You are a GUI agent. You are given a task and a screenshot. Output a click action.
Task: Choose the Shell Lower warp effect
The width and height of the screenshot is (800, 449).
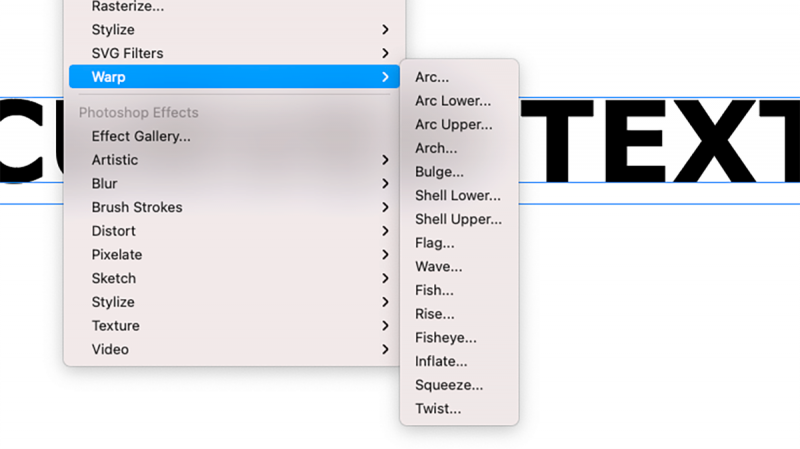[459, 195]
